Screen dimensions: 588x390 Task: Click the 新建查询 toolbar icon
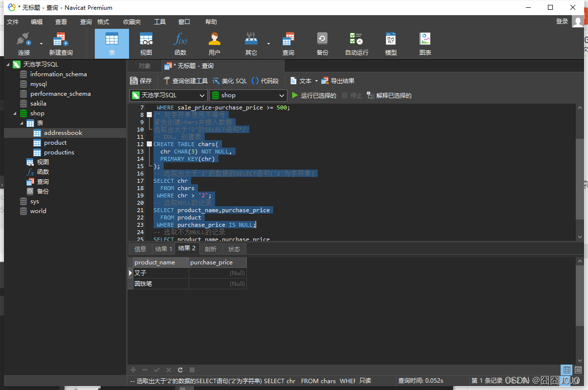[61, 44]
